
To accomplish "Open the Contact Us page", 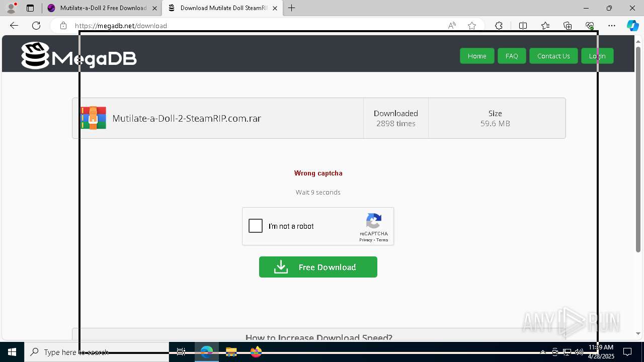I will pyautogui.click(x=553, y=56).
